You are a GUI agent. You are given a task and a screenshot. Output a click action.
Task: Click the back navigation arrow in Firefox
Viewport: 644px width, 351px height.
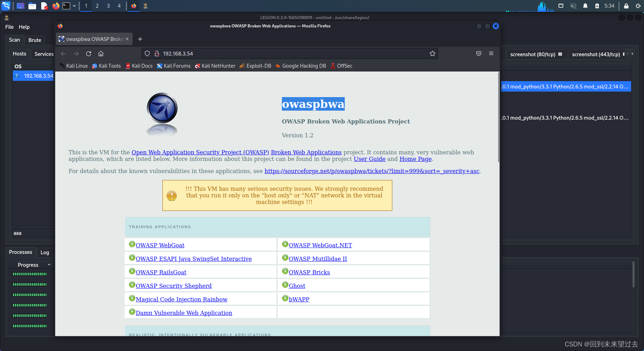click(x=63, y=53)
